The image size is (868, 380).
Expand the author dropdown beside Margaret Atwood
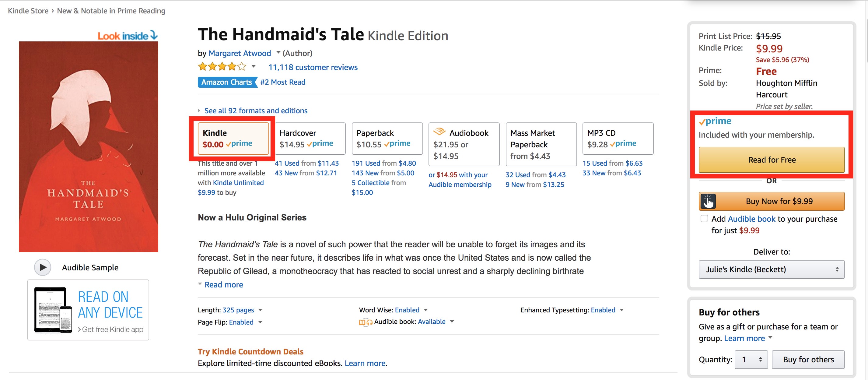[278, 53]
